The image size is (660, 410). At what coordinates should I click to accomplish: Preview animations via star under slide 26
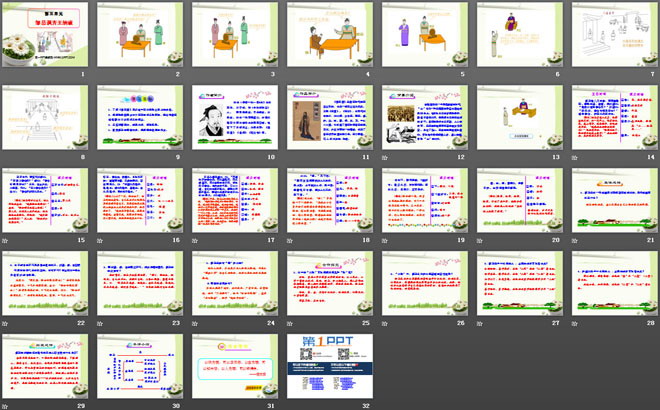pyautogui.click(x=385, y=323)
